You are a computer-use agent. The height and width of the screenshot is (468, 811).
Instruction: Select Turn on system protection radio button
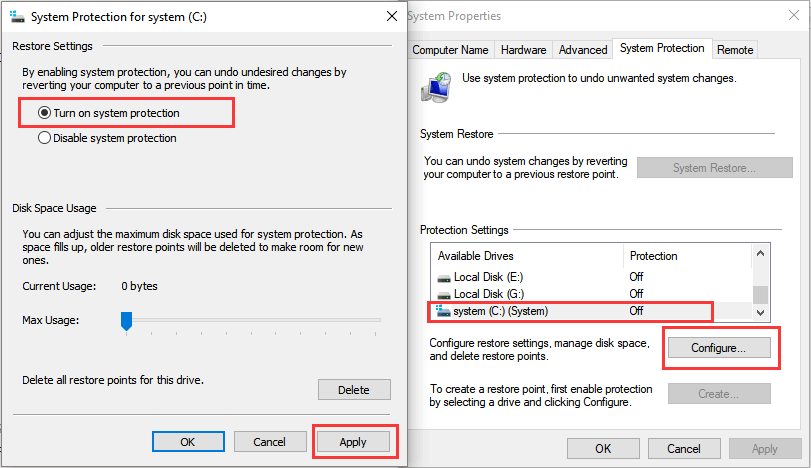click(x=44, y=114)
